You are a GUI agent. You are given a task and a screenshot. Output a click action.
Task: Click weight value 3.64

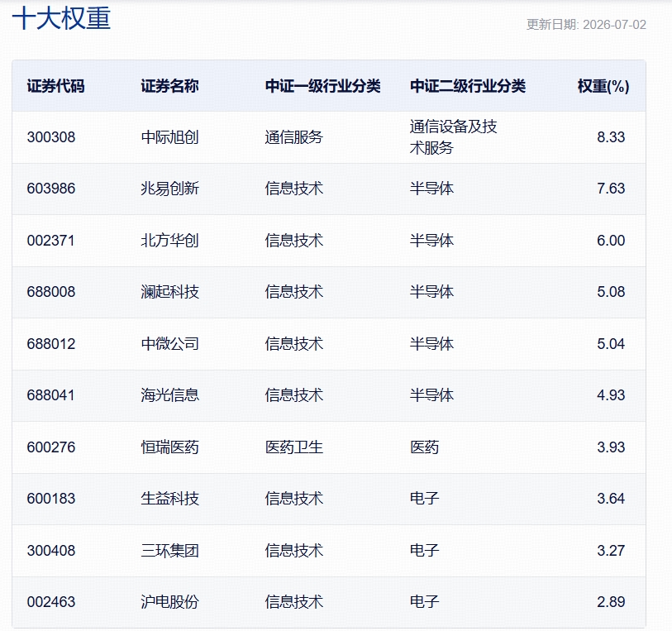click(x=611, y=499)
